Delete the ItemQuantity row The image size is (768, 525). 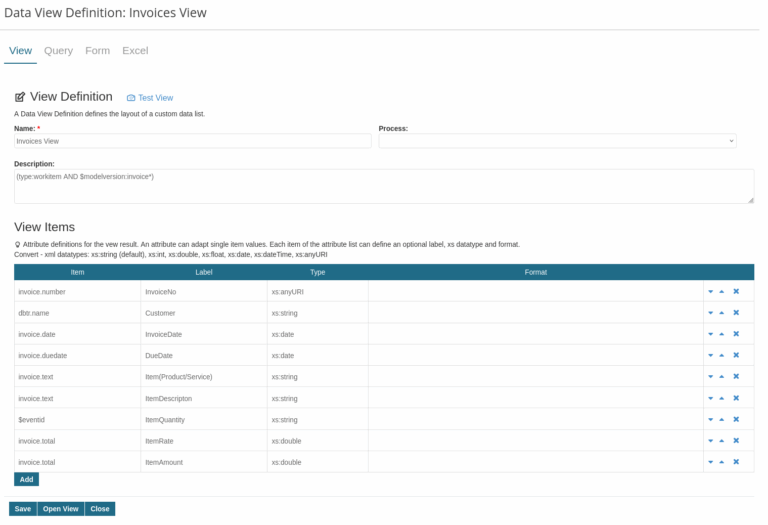736,420
